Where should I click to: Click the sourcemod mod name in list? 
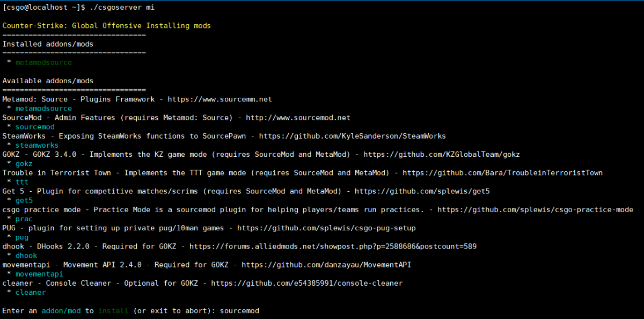35,127
